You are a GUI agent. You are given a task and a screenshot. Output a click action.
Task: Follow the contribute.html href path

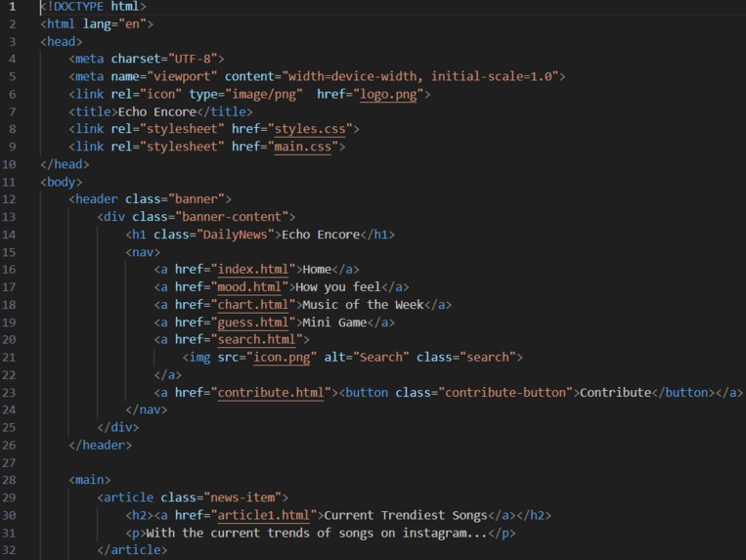tap(271, 393)
